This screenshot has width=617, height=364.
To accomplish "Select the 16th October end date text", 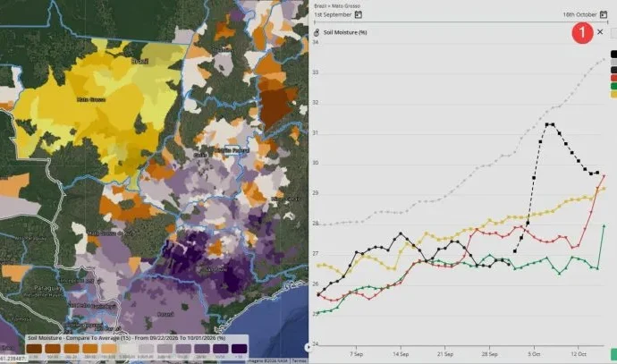I will pyautogui.click(x=579, y=14).
